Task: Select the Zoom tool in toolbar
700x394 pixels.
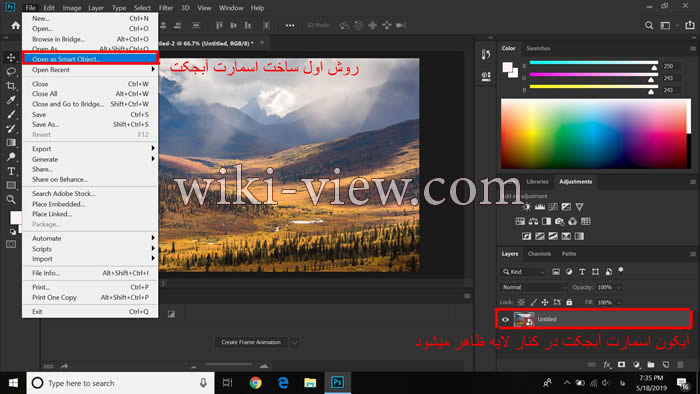Action: coord(11,199)
